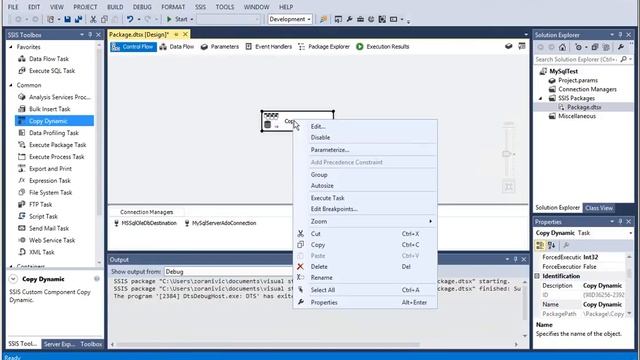Image resolution: width=640 pixels, height=360 pixels.
Task: Select Web Service Task toolbox item
Action: pyautogui.click(x=52, y=240)
